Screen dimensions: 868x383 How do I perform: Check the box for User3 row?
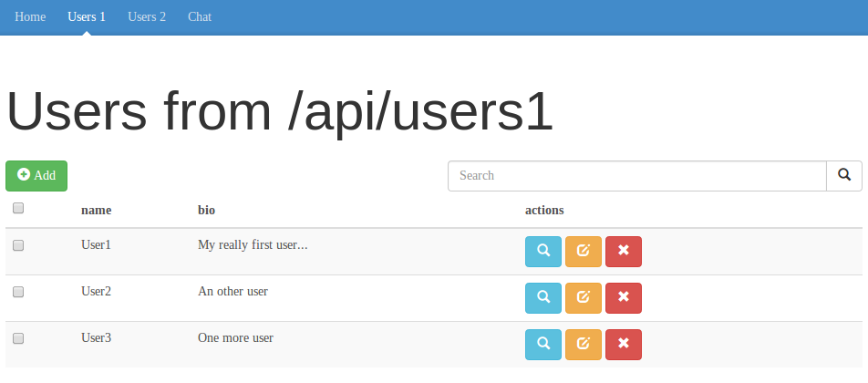18,338
